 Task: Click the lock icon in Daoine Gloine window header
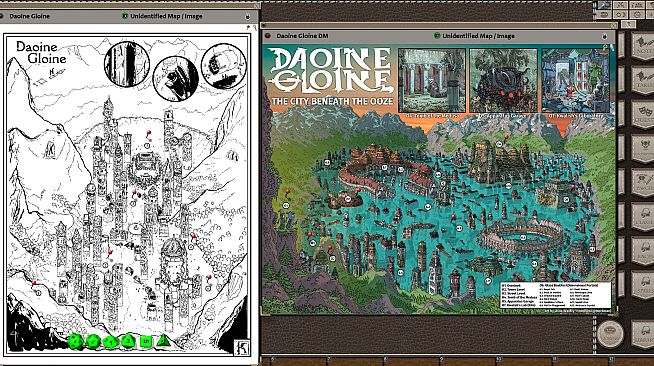pos(247,17)
